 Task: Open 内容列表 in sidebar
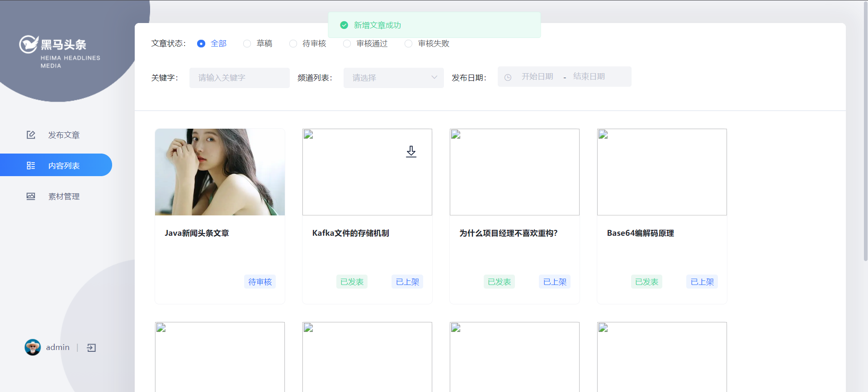coord(56,165)
